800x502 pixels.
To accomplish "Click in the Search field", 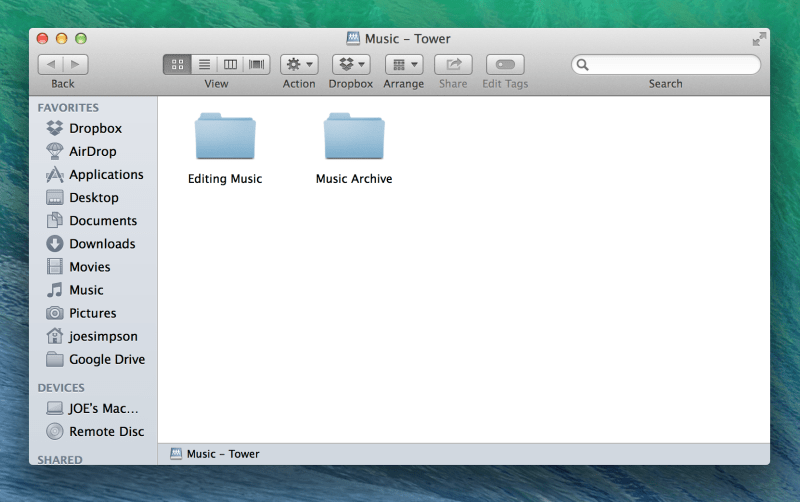I will (x=666, y=65).
